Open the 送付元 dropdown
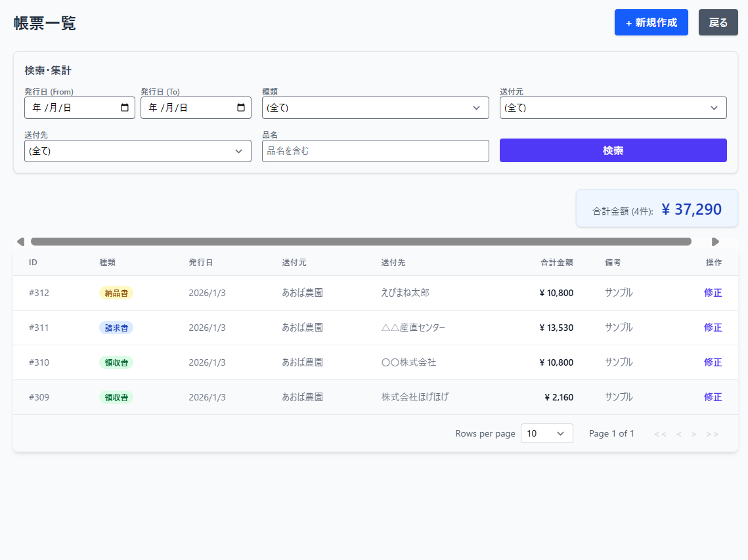Image resolution: width=748 pixels, height=560 pixels. [x=613, y=108]
